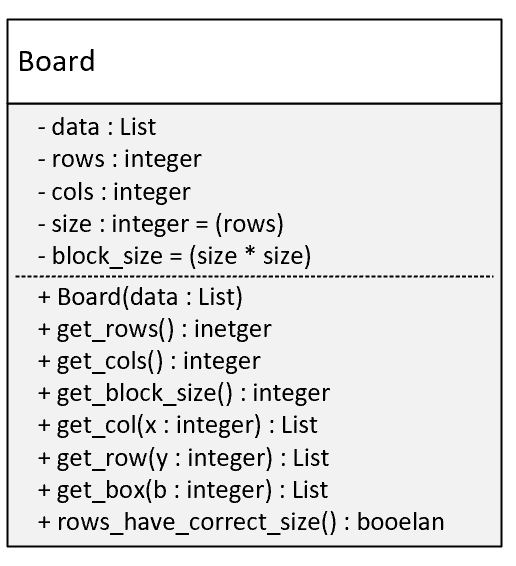
Task: Click the get_rows() method
Action: (155, 329)
